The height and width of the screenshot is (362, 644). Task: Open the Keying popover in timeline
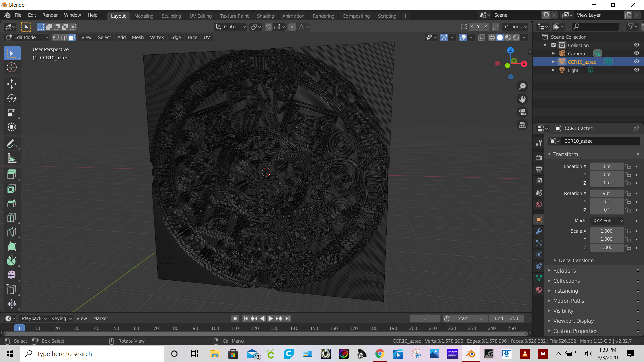[x=61, y=318]
